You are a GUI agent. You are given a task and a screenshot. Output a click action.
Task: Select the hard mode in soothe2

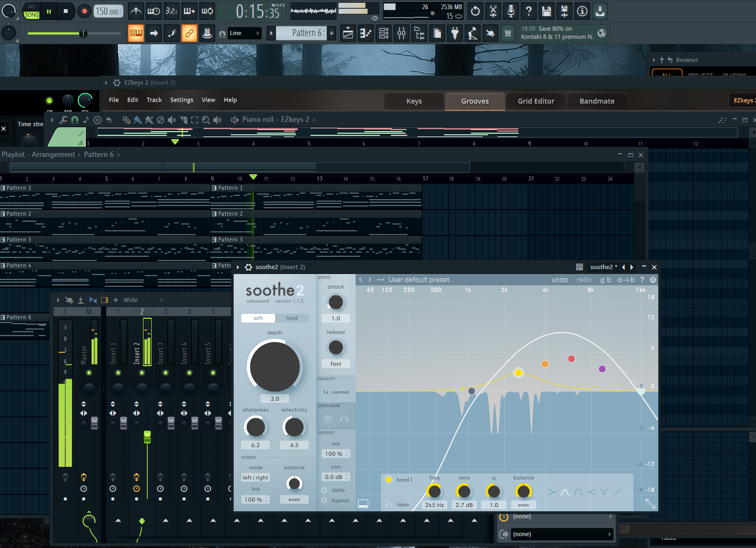click(292, 318)
